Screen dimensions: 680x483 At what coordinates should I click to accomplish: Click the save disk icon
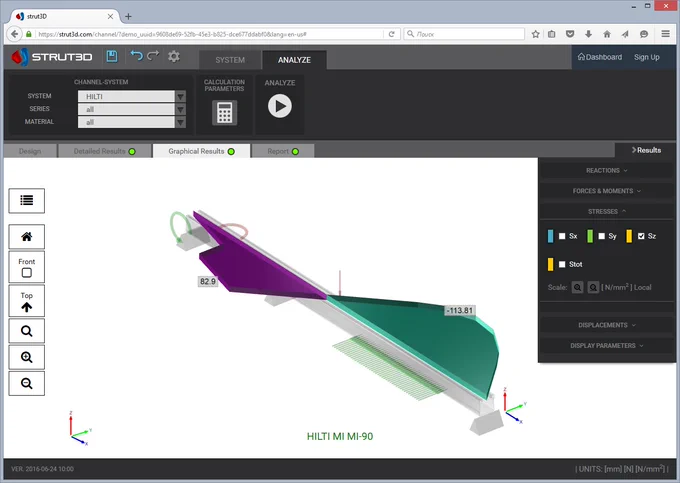pos(112,56)
